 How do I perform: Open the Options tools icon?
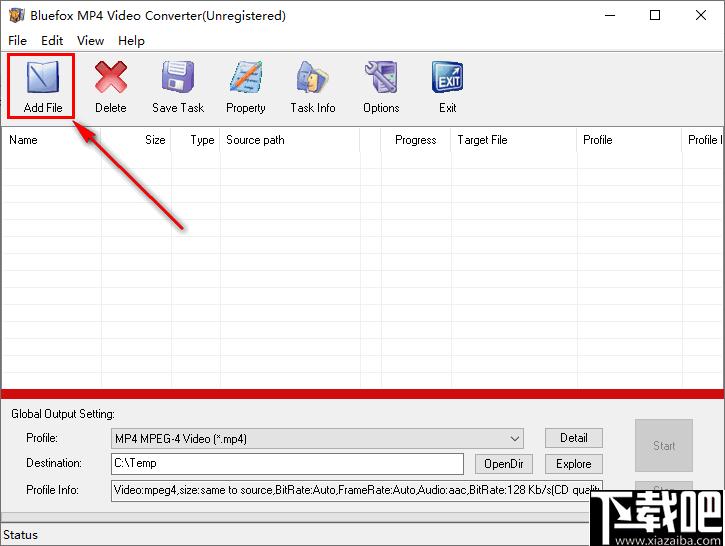(381, 78)
